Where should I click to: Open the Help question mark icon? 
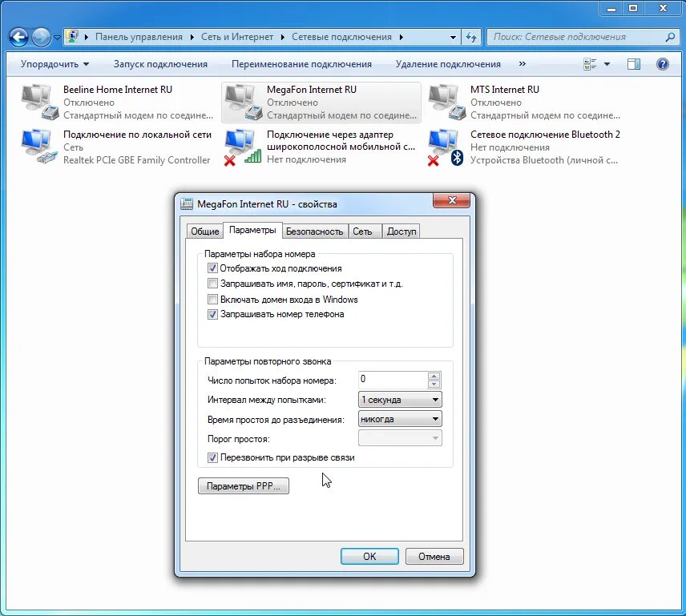click(663, 64)
